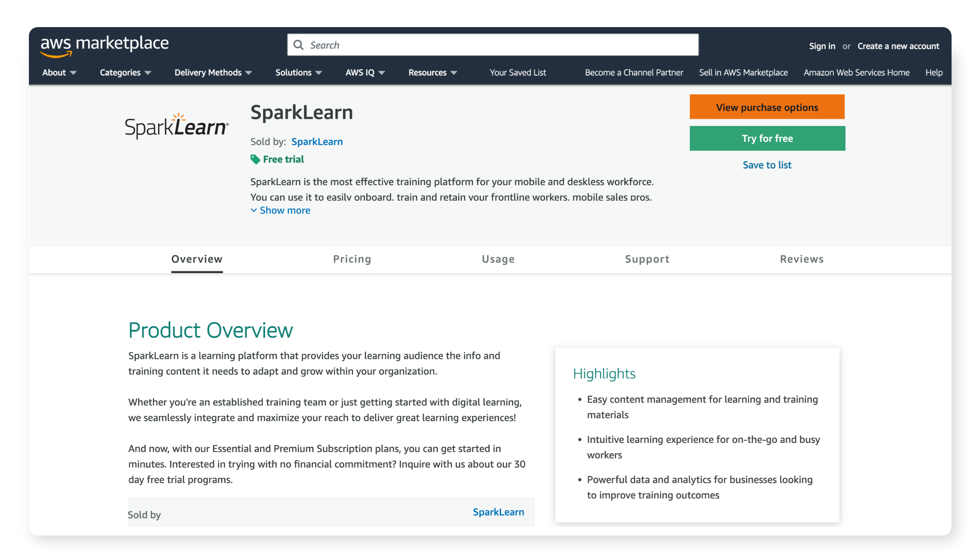Image resolution: width=980 pixels, height=554 pixels.
Task: Open the Sign in link
Action: point(822,46)
